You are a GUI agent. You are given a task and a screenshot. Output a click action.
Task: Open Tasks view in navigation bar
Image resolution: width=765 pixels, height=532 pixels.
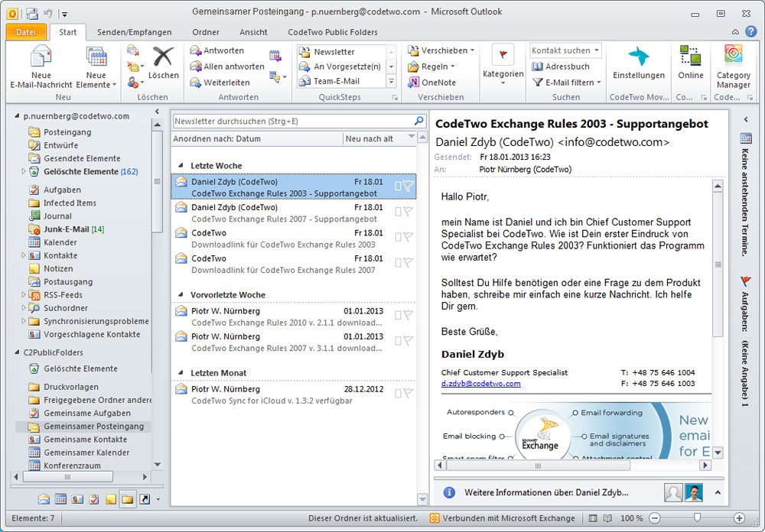[x=93, y=499]
